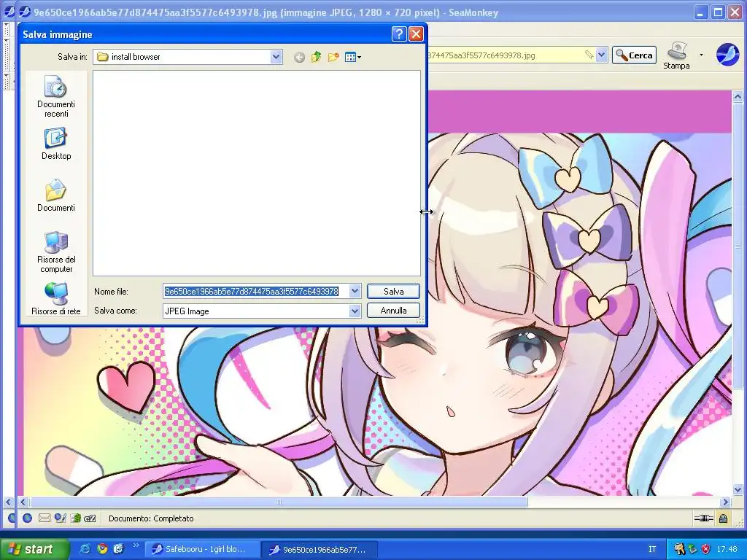Create a new folder in the save dialog
747x560 pixels.
coord(333,57)
